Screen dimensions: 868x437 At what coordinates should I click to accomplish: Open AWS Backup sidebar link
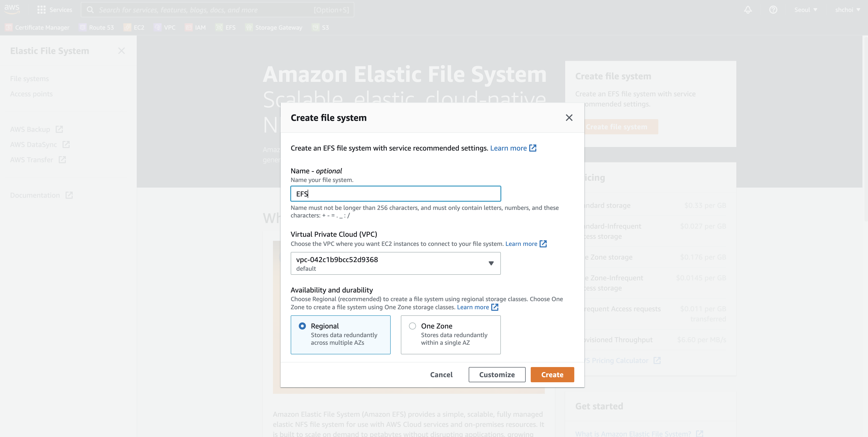click(x=30, y=129)
